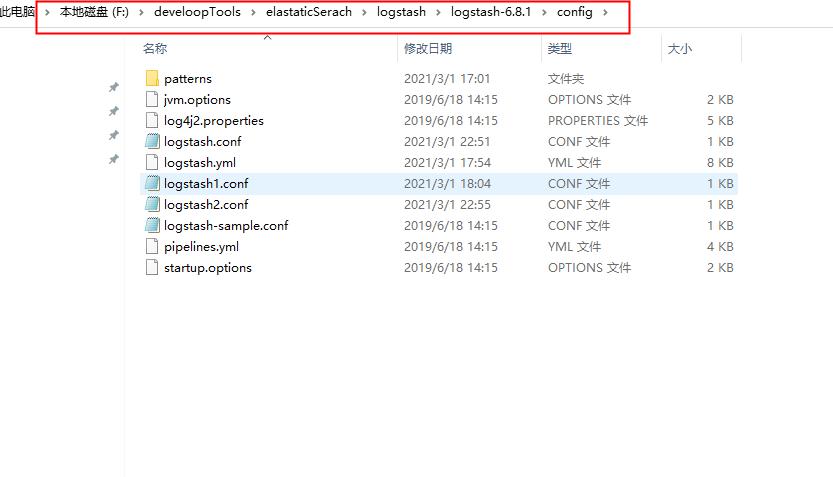Click the log4j2.properties file icon
Viewport: 833px width, 477px height.
(x=152, y=121)
